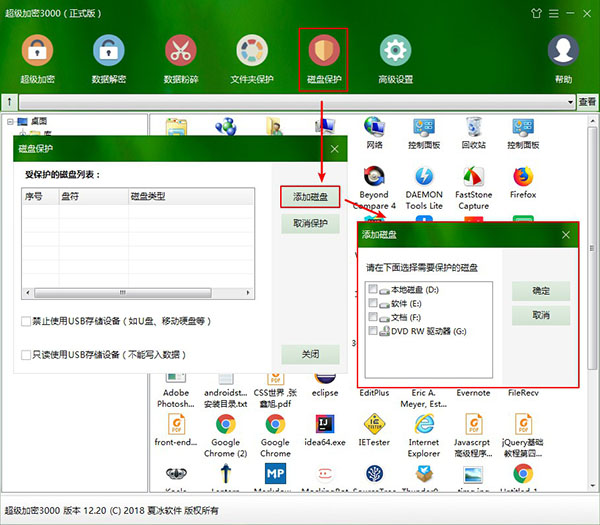Open the 数据粉碎 scissors tool
Image resolution: width=600 pixels, height=525 pixels.
181,59
